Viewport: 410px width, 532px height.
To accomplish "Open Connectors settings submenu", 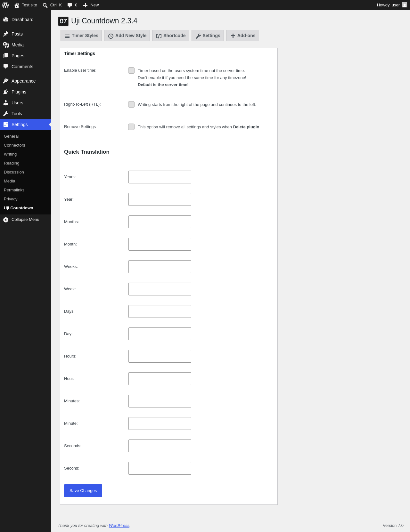I will (x=26, y=145).
